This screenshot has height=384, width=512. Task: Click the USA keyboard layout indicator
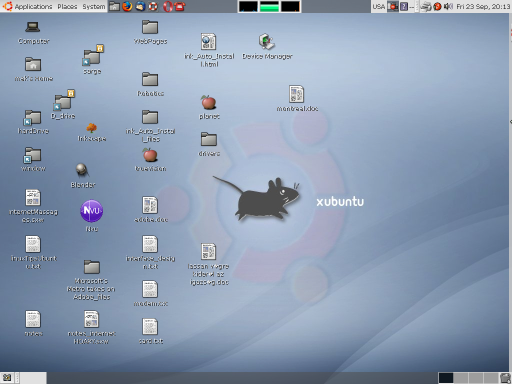point(379,6)
